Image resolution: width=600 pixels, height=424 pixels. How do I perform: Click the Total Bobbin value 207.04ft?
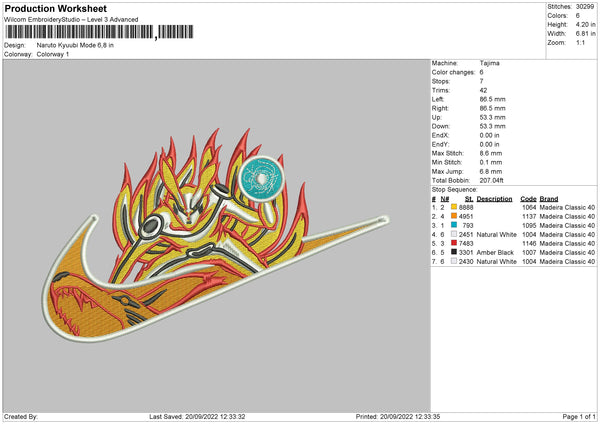(x=492, y=181)
